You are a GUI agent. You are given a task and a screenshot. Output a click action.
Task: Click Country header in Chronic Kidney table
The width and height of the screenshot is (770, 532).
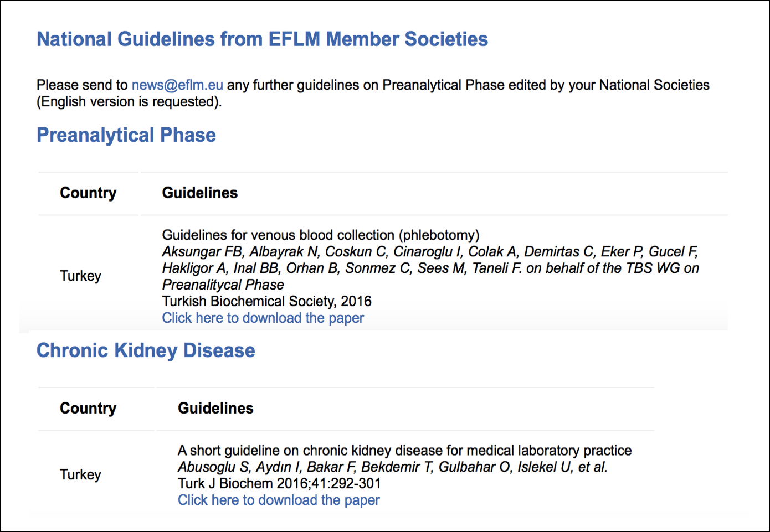click(x=88, y=408)
